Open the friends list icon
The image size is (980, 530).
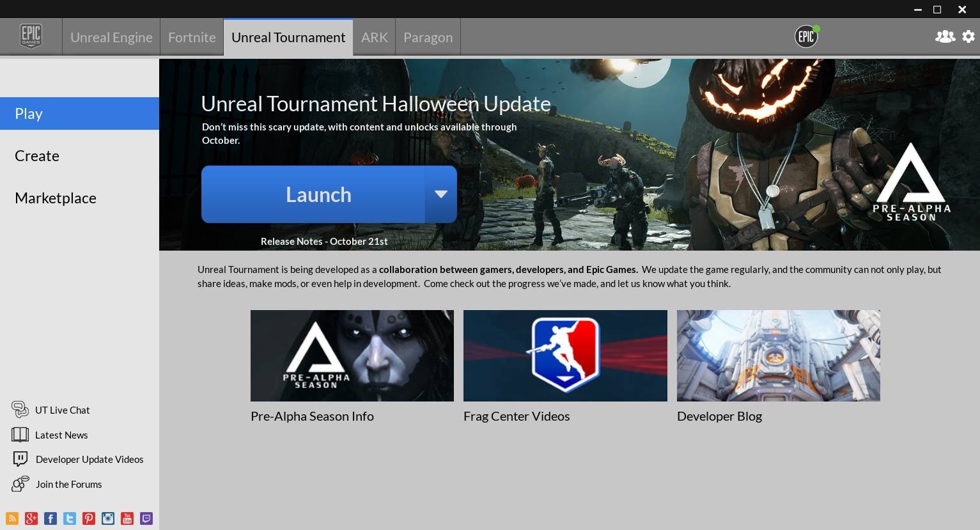coord(945,36)
